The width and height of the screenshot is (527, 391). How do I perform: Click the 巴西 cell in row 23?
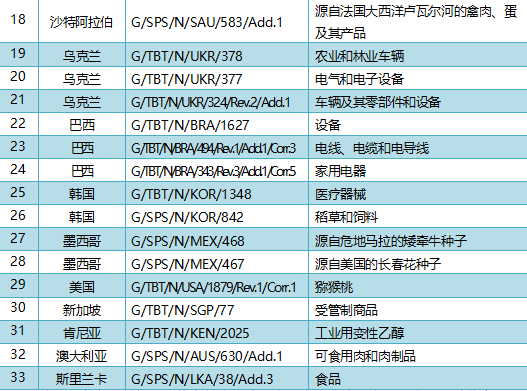[x=82, y=147]
